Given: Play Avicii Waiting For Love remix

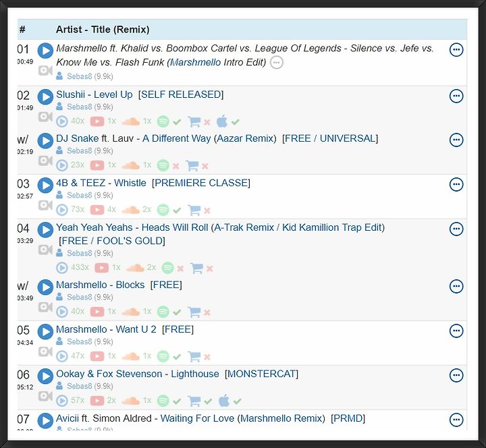Looking at the screenshot, I should [45, 421].
